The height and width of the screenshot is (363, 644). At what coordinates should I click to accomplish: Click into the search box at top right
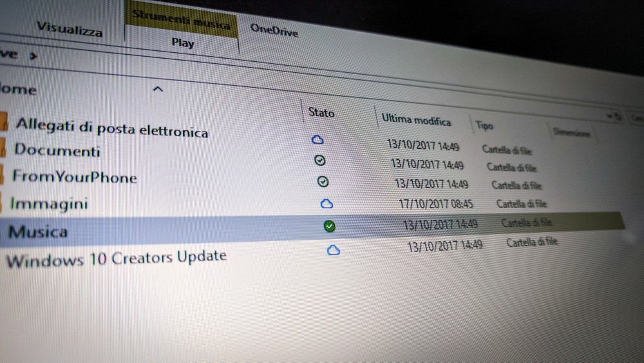coord(636,119)
